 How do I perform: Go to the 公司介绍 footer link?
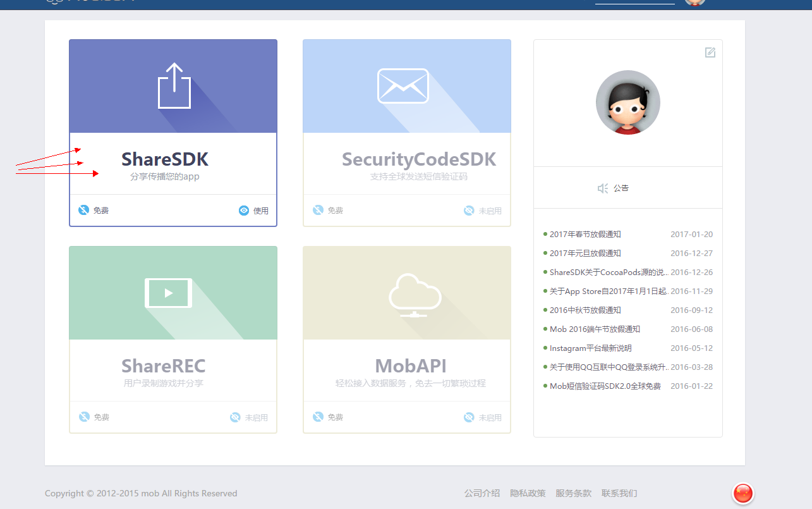click(482, 493)
